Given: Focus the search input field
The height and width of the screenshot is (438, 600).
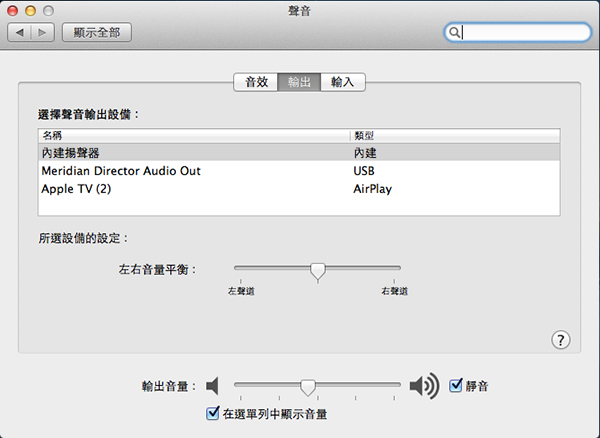Looking at the screenshot, I should click(518, 33).
